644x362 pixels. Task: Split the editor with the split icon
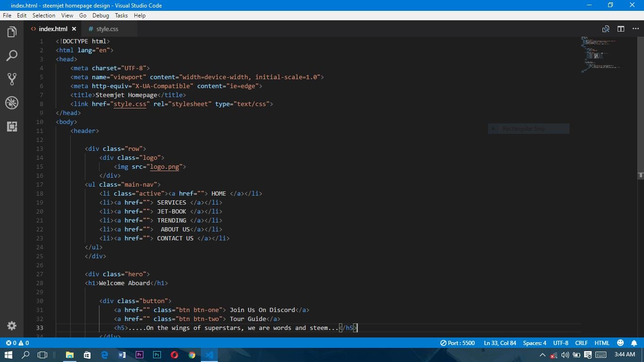pos(621,29)
